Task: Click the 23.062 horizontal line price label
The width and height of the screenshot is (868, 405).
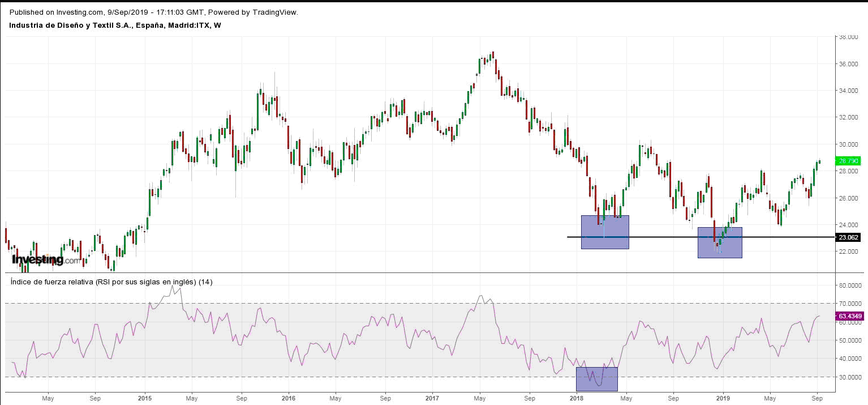Action: click(847, 237)
